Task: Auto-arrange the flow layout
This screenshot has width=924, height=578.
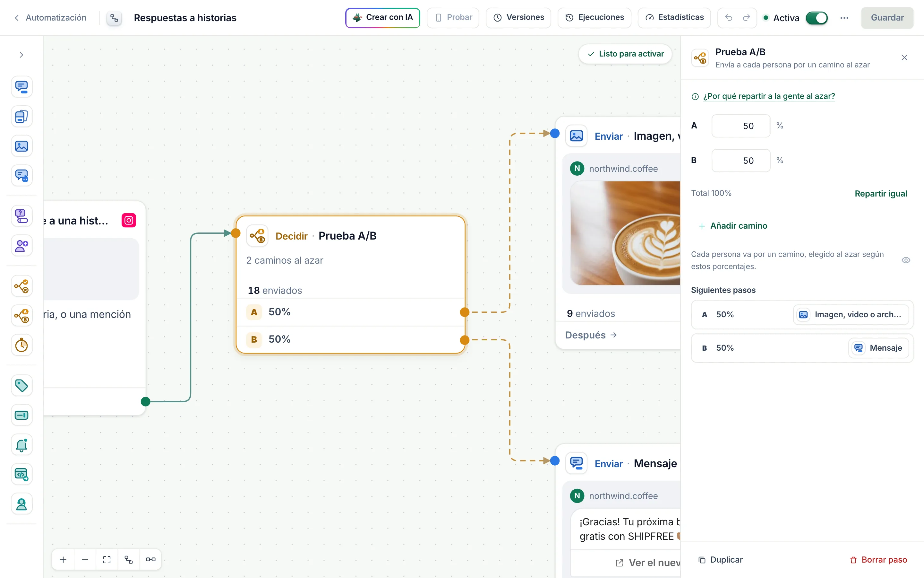Action: [129, 560]
